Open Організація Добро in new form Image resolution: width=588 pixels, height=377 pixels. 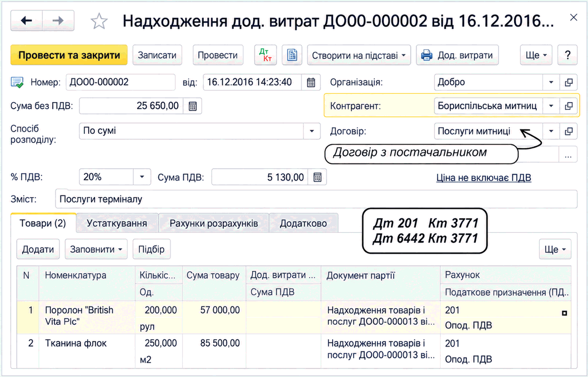coord(569,82)
